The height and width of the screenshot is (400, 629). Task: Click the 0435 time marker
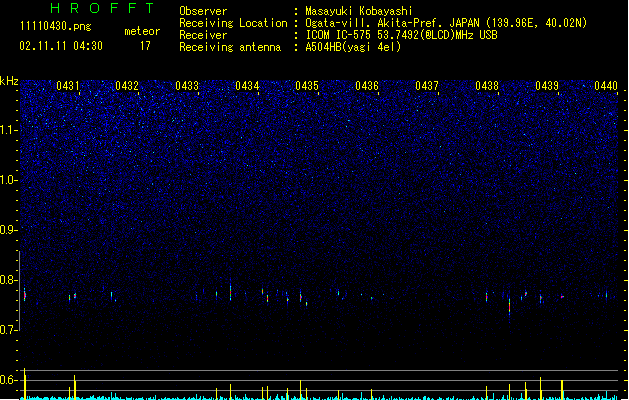coord(307,86)
